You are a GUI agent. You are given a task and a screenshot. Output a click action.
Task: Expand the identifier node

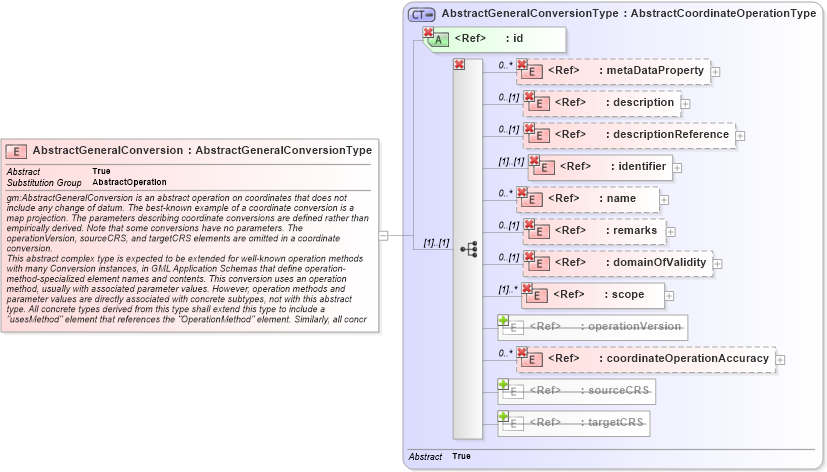(x=677, y=168)
